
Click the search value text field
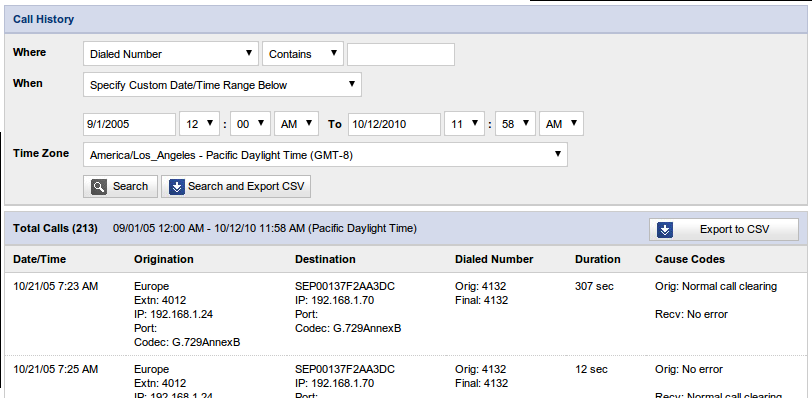pos(401,54)
